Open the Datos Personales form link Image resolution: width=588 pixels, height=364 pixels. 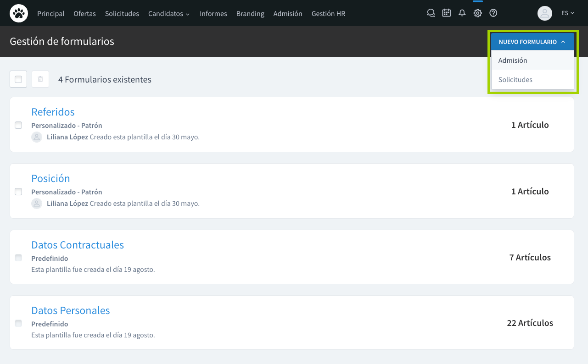pos(71,310)
